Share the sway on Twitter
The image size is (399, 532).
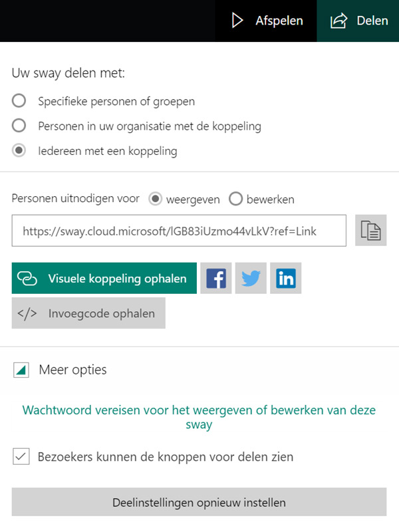point(251,279)
